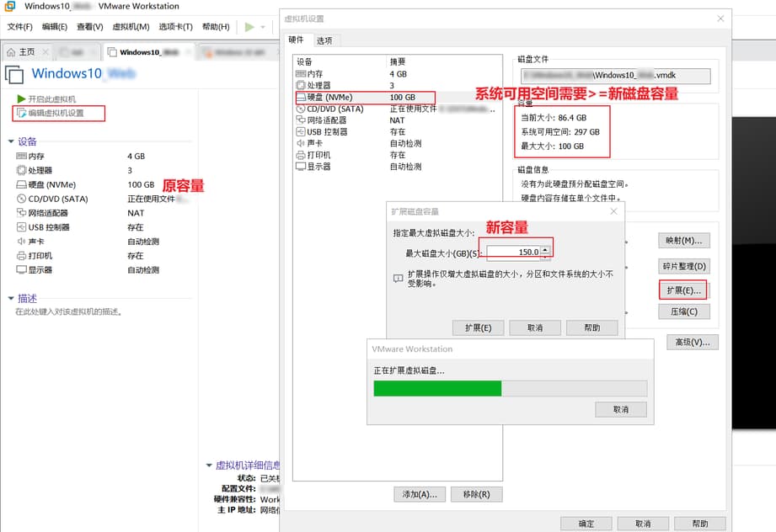The width and height of the screenshot is (776, 532).
Task: Expand the 虚拟机详细信息 section
Action: tap(209, 464)
